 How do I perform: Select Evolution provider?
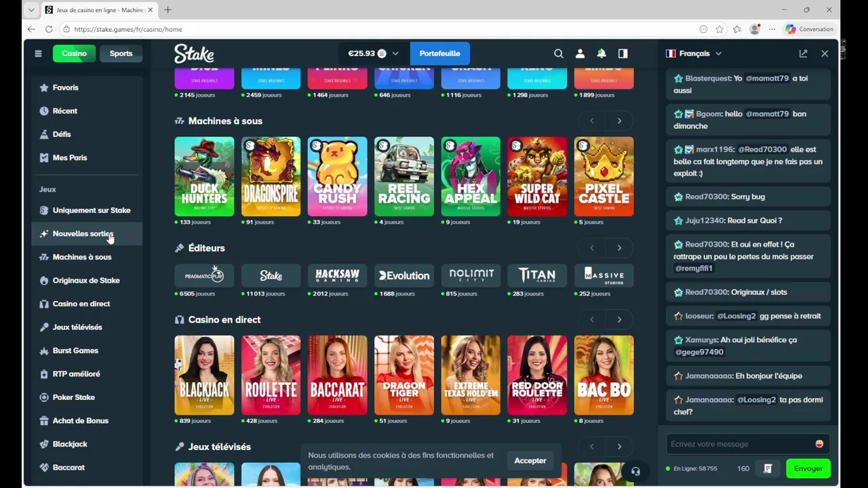[x=403, y=275]
